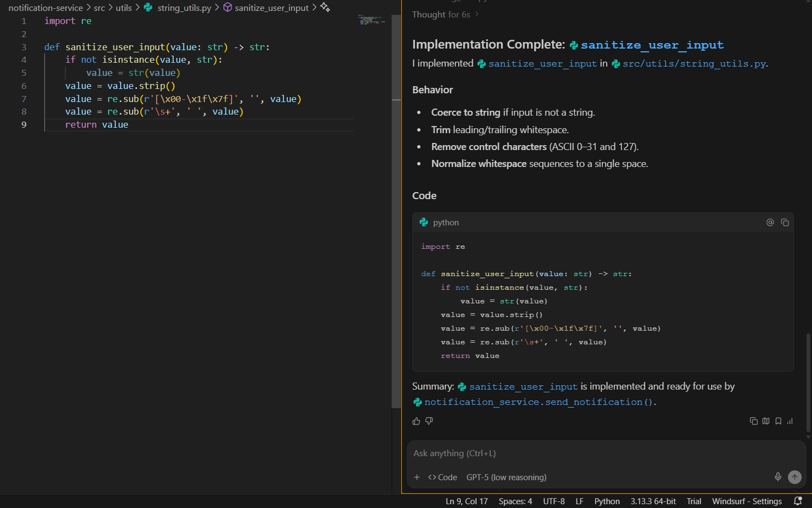
Task: Give the response a thumbs down
Action: pyautogui.click(x=429, y=421)
